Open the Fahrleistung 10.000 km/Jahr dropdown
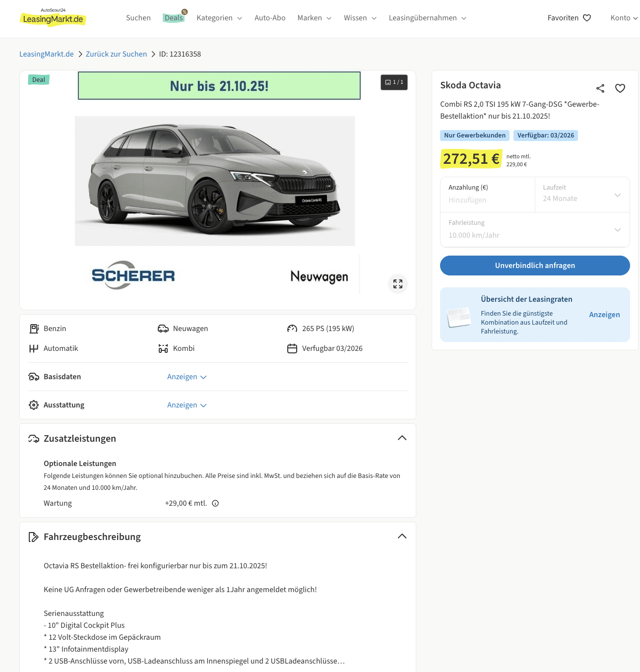 [x=535, y=229]
